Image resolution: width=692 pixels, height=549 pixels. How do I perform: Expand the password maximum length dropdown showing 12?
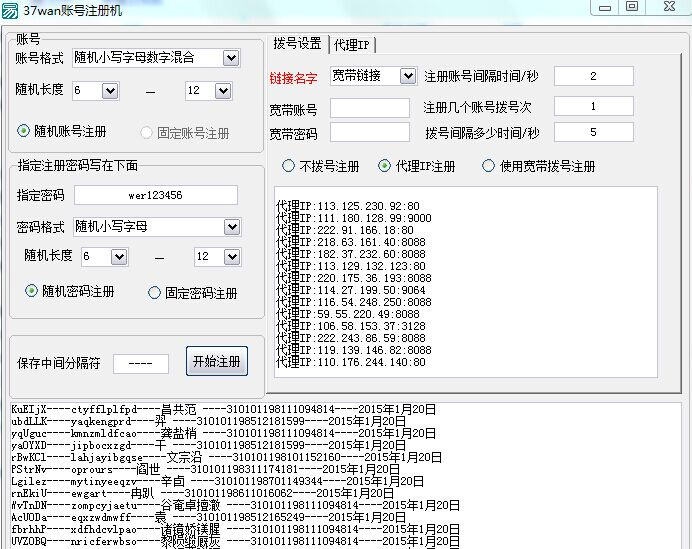click(x=232, y=257)
